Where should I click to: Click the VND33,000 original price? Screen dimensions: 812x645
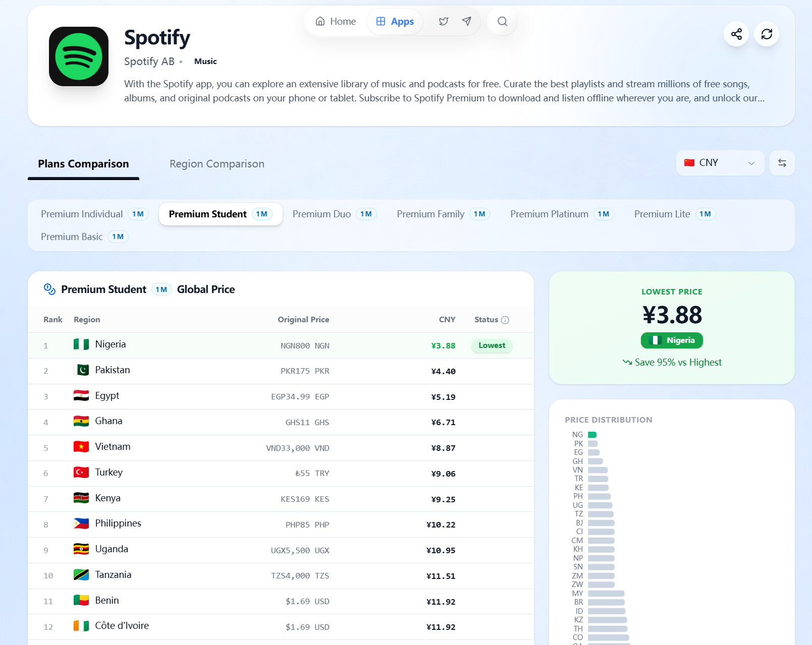298,448
